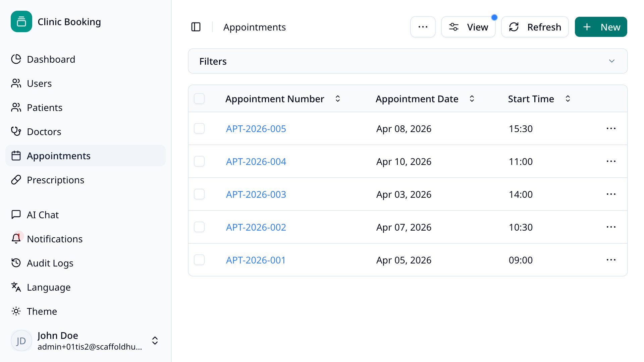This screenshot has height=362, width=644.
Task: Navigate to Patients menu item
Action: [45, 107]
